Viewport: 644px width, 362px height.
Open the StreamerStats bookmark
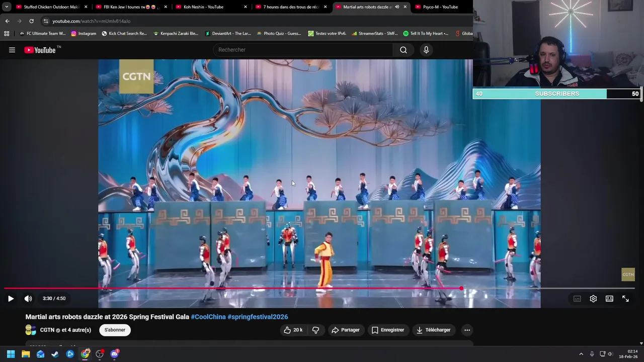[375, 34]
